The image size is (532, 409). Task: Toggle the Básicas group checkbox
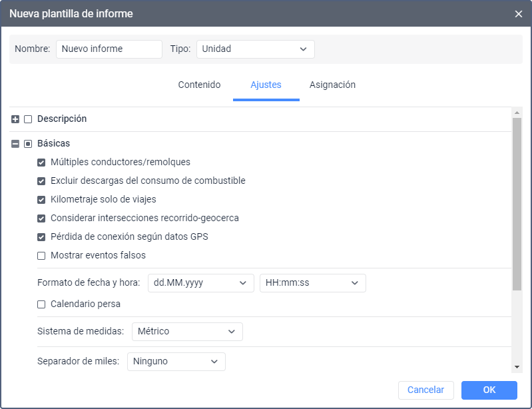coord(28,144)
